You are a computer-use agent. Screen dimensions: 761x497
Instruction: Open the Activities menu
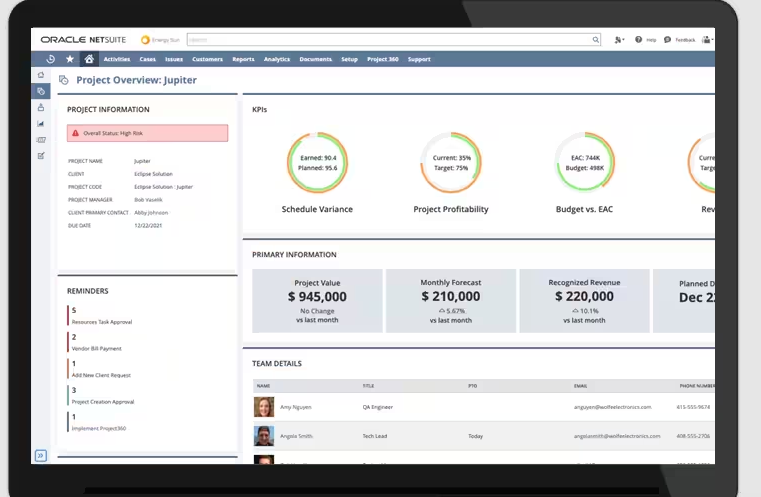[117, 59]
